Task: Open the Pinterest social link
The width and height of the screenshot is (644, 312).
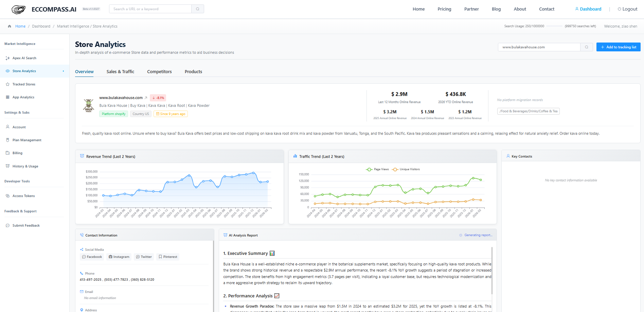Action: tap(168, 257)
